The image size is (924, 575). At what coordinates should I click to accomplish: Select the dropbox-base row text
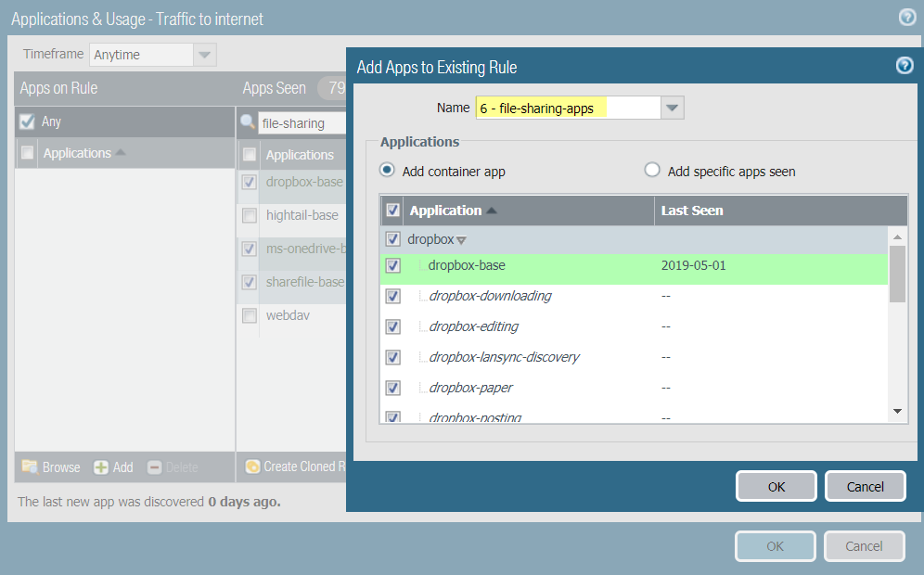point(467,265)
